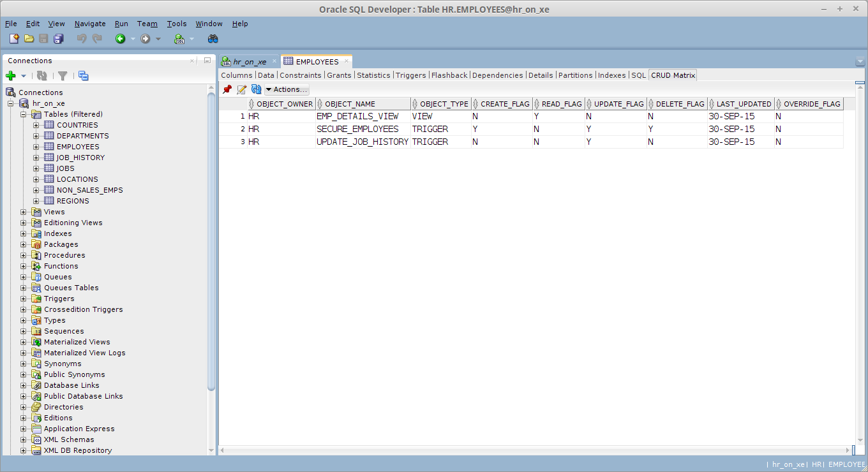Image resolution: width=868 pixels, height=472 pixels.
Task: Expand the Triggers node
Action: pyautogui.click(x=24, y=299)
